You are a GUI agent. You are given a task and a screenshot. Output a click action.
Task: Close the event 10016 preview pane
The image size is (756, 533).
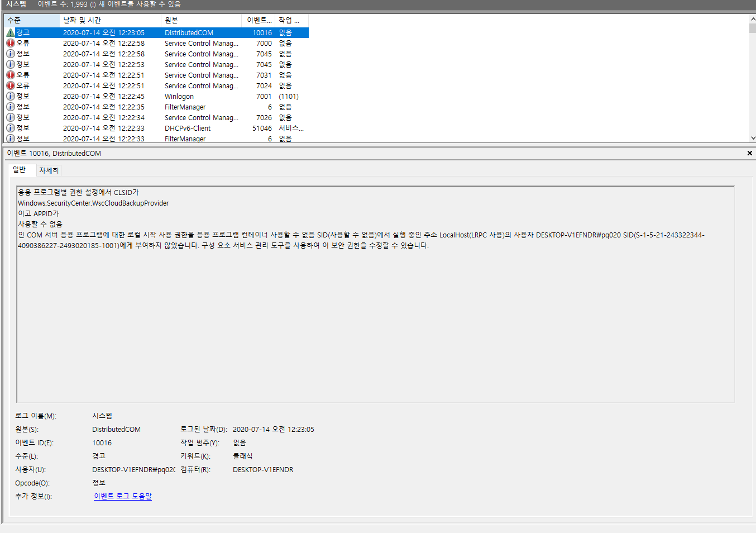pos(749,153)
